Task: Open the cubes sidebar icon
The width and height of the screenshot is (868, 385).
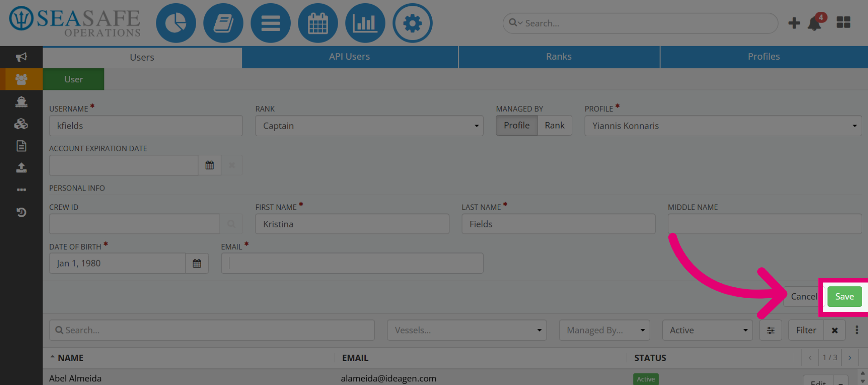Action: point(21,124)
